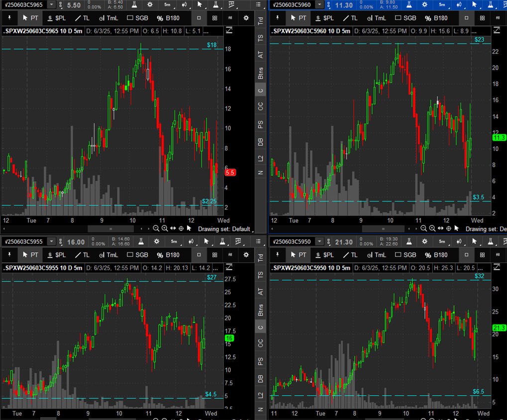
Task: Toggle pin icon on 5960 drawing toolbar
Action: tap(278, 18)
